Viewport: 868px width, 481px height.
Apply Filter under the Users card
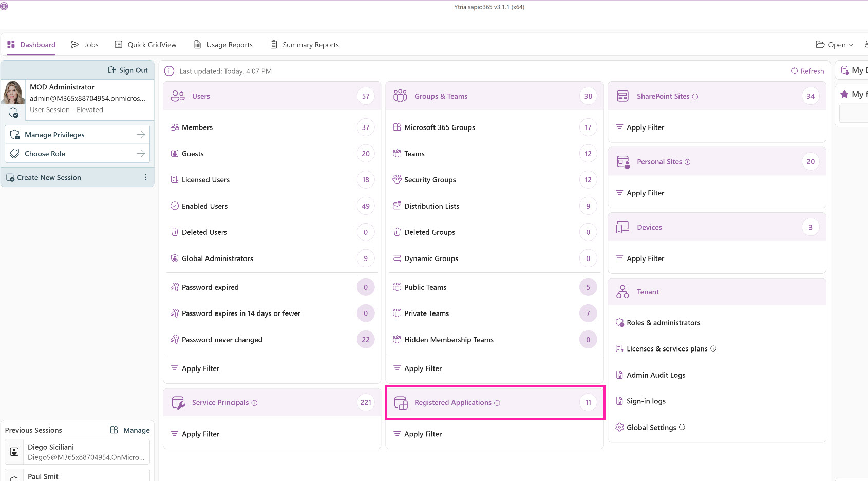click(200, 368)
